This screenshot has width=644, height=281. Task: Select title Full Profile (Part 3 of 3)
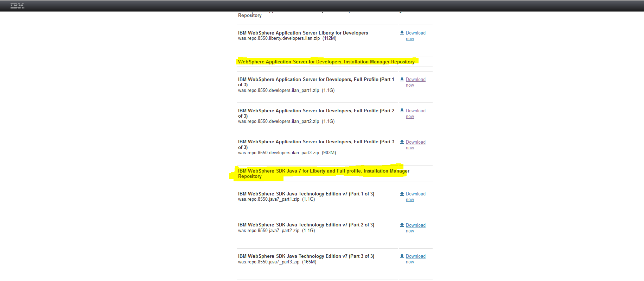[316, 144]
